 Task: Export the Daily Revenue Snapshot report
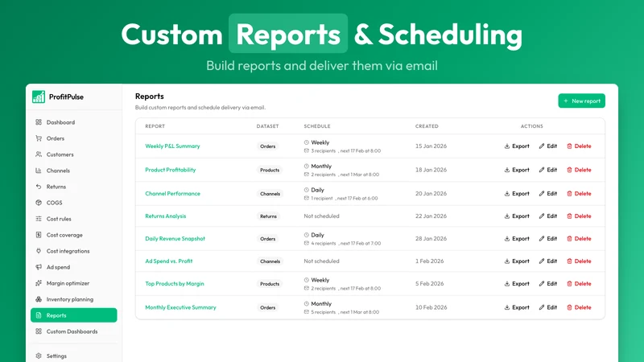point(517,238)
